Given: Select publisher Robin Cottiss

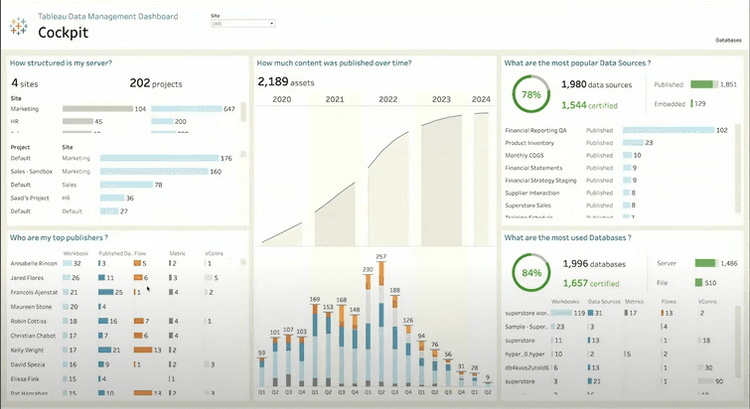Looking at the screenshot, I should pos(29,321).
